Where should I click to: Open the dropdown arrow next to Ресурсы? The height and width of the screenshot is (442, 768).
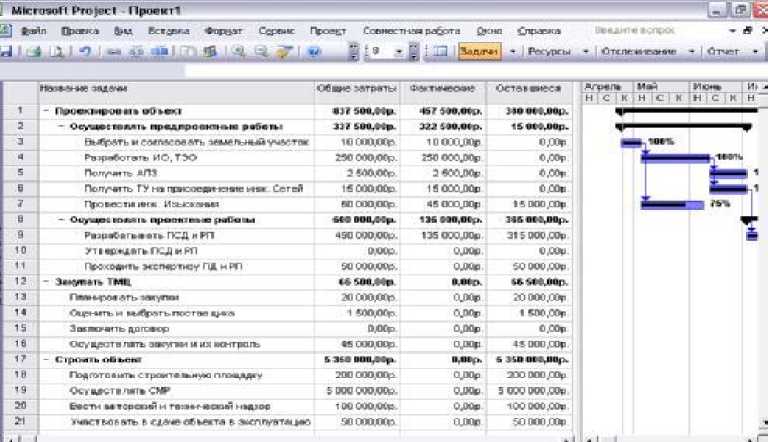(585, 51)
